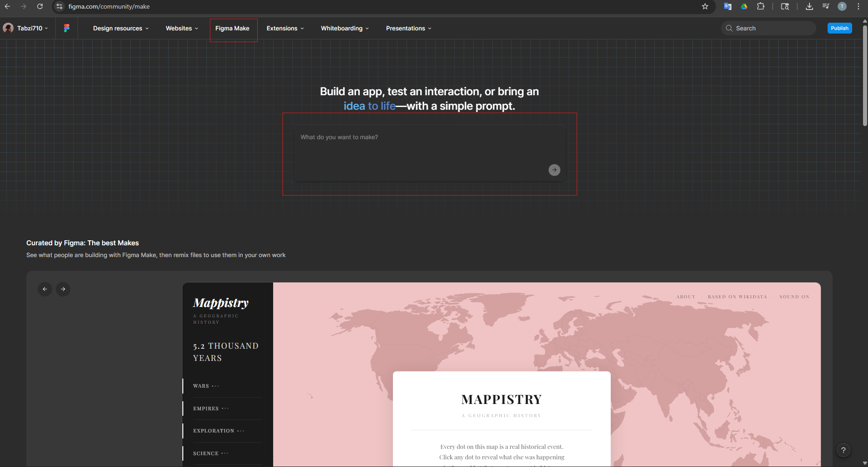Bookmark this page with the star icon
Viewport: 868px width, 467px height.
point(705,6)
